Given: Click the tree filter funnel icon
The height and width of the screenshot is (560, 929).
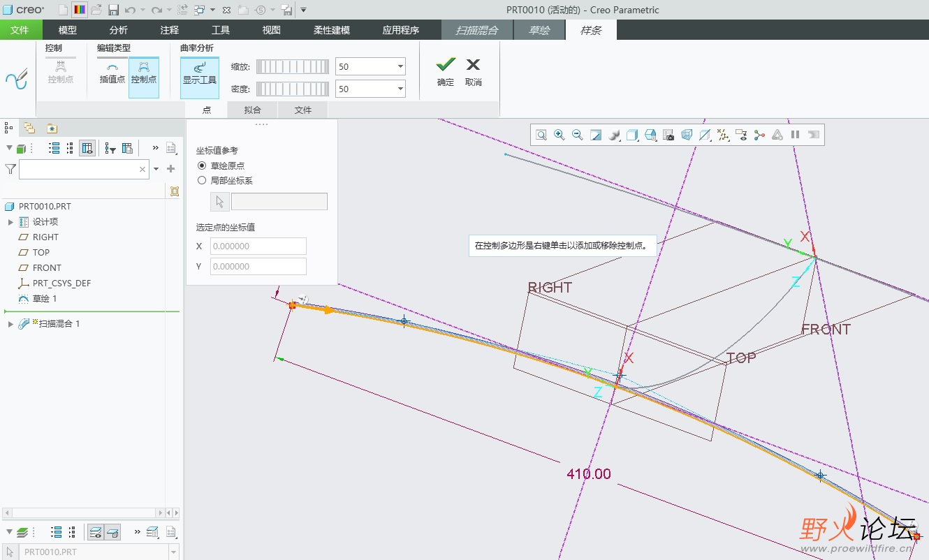Looking at the screenshot, I should click(10, 169).
